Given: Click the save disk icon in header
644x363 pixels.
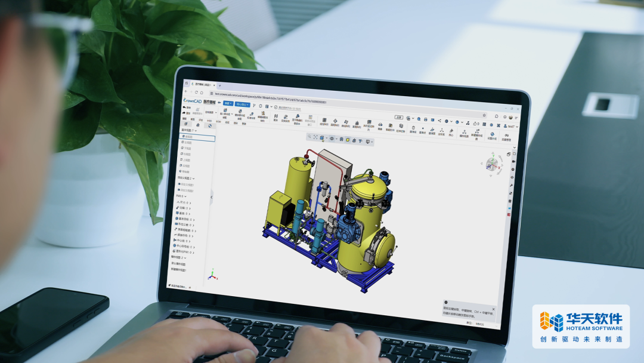Looking at the screenshot, I should tap(267, 106).
